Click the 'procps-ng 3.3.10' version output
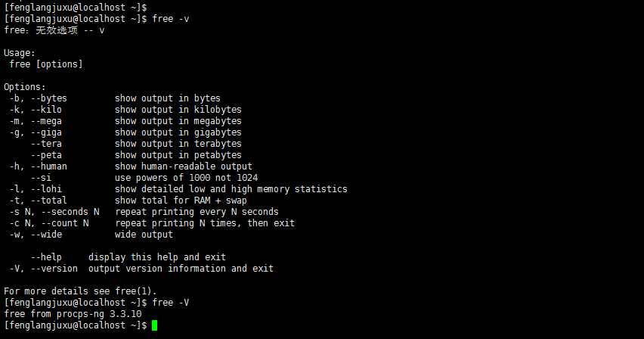Screen dimensions: 644x339 pyautogui.click(x=99, y=314)
